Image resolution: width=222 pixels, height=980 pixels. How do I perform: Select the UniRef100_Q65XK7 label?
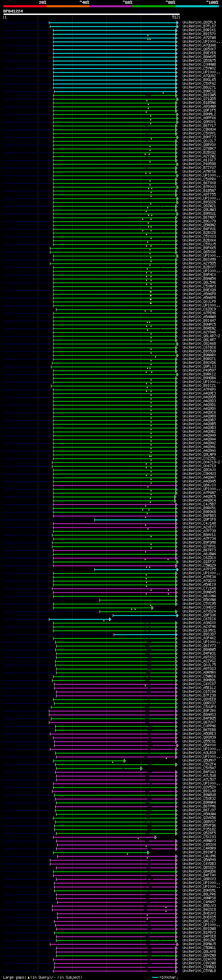[x=199, y=49]
